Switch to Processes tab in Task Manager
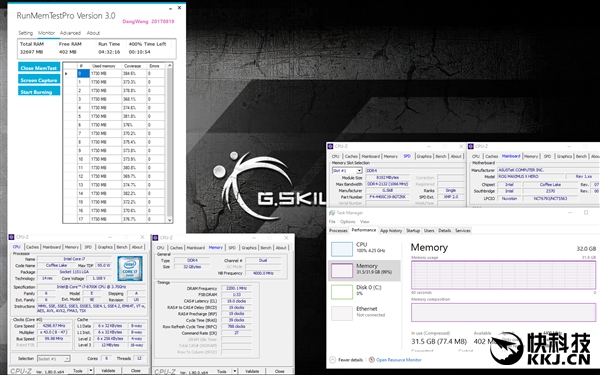 (338, 231)
